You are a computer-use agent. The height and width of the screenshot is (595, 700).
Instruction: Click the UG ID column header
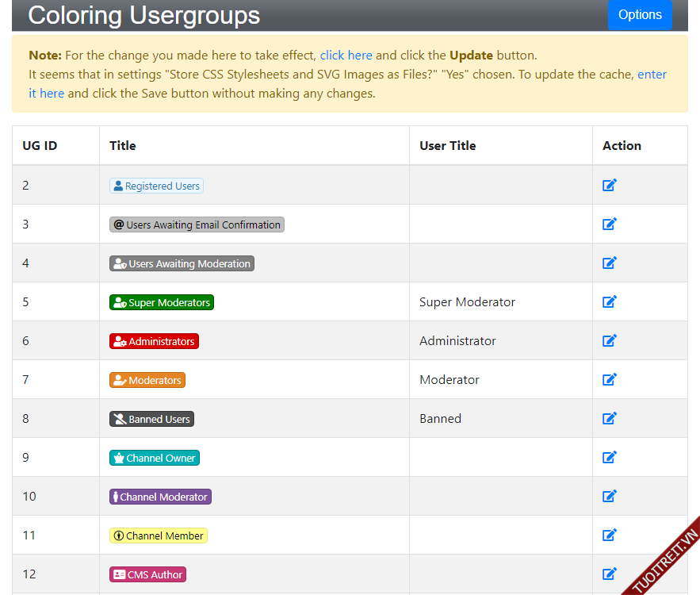40,146
